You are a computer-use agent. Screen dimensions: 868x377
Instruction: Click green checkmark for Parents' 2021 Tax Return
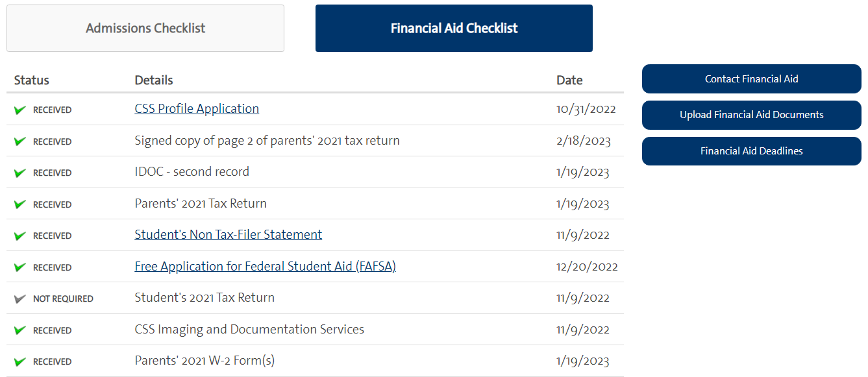(x=20, y=204)
